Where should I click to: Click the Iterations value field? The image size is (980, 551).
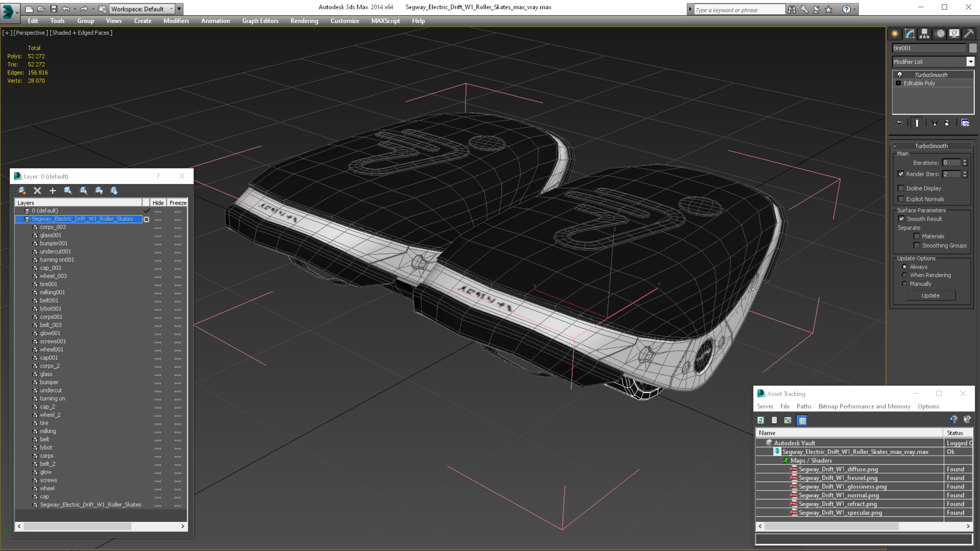(952, 162)
